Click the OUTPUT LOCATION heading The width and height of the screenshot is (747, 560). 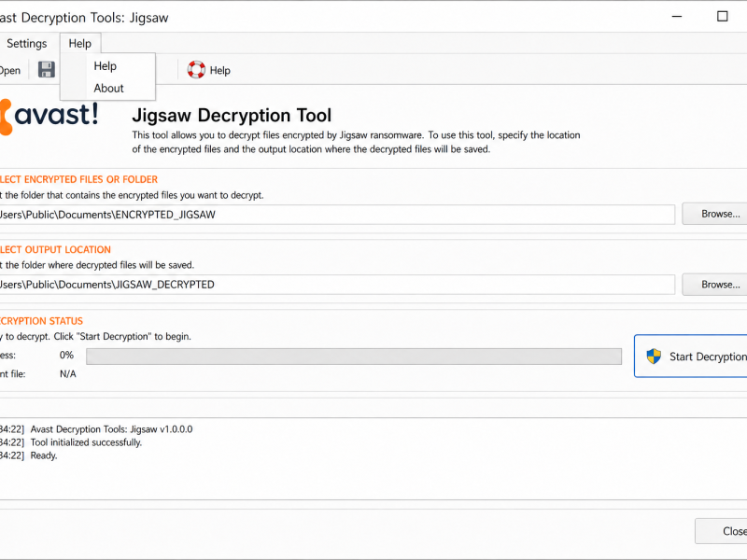[x=55, y=249]
